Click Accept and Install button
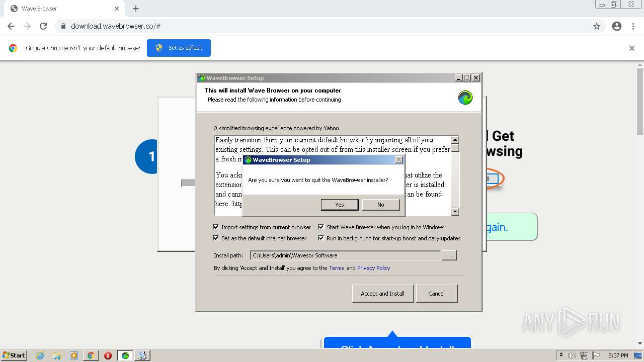 pyautogui.click(x=382, y=294)
